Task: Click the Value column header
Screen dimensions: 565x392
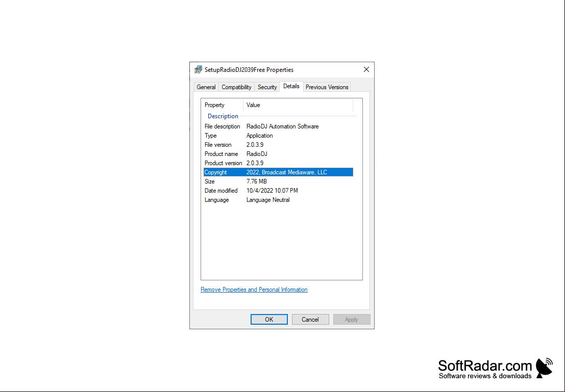Action: [x=298, y=105]
